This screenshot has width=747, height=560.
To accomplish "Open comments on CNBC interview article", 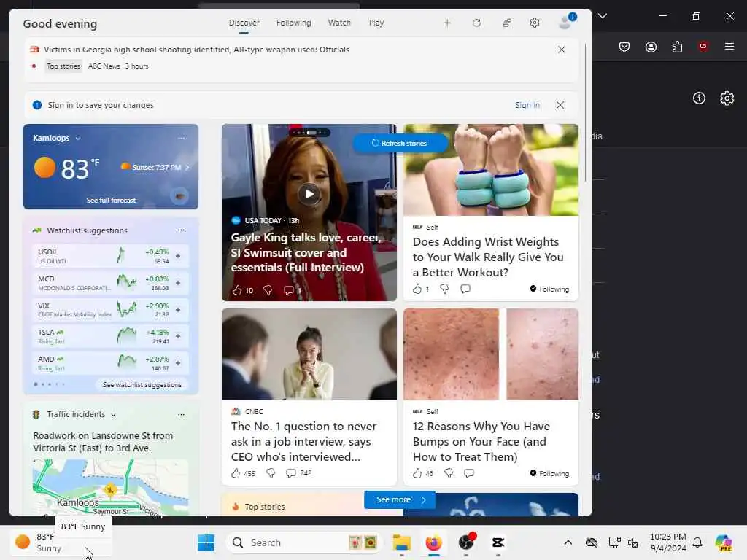I will click(x=290, y=472).
